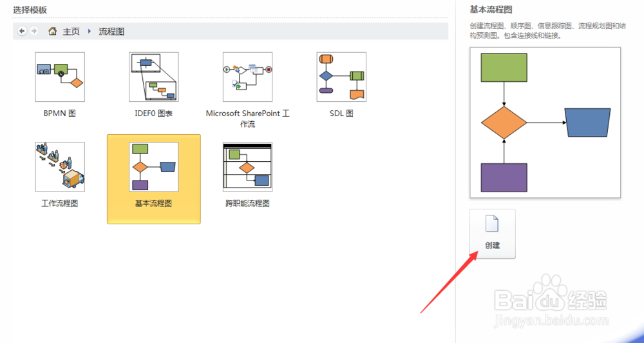Click the IDEF0 图表 label
The width and height of the screenshot is (644, 343).
154,113
